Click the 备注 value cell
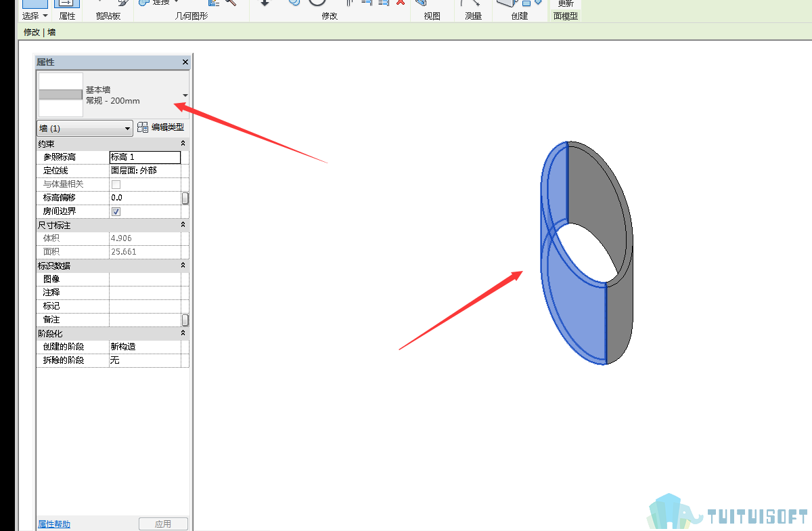Screen dimensions: 812x531 pos(145,320)
